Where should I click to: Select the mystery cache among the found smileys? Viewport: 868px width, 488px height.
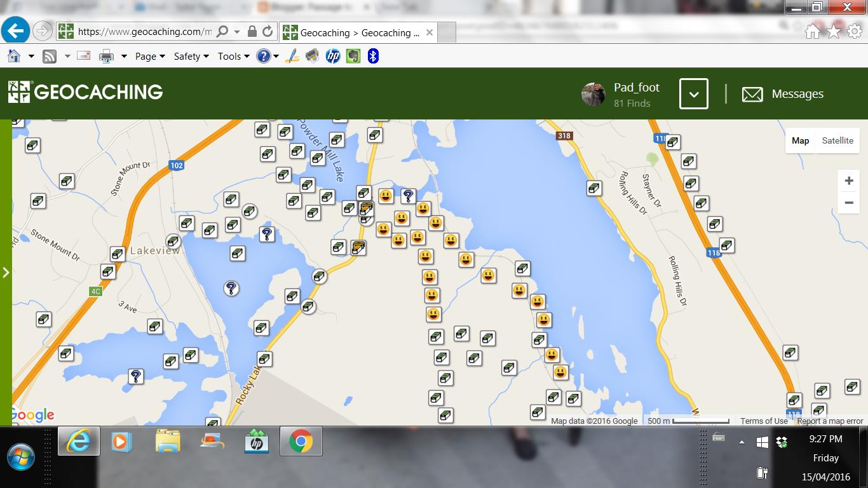408,196
